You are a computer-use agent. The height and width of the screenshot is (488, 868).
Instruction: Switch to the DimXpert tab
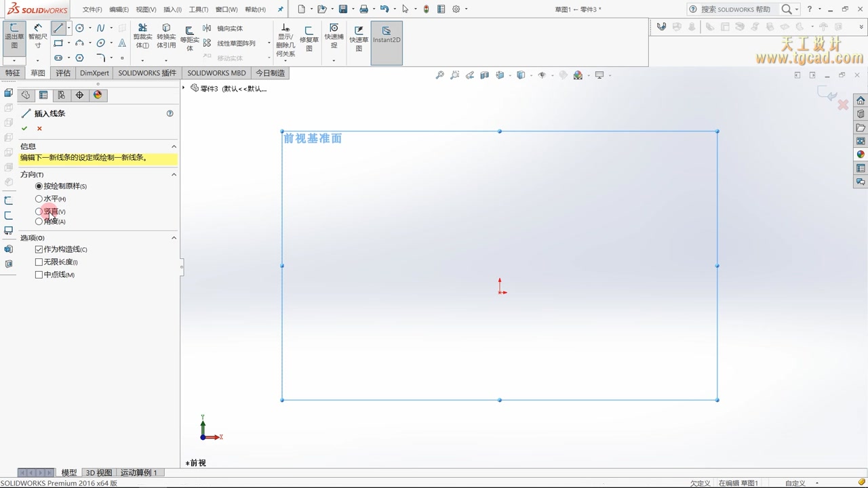94,73
